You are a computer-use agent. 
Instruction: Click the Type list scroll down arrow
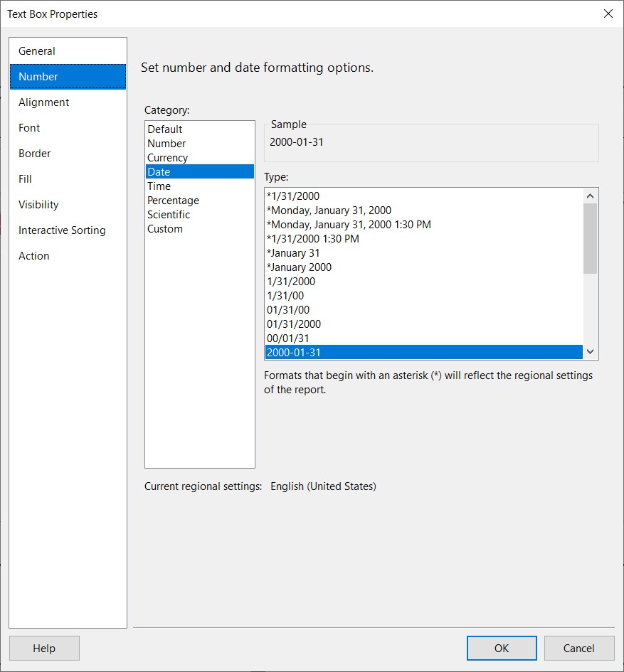pyautogui.click(x=590, y=352)
